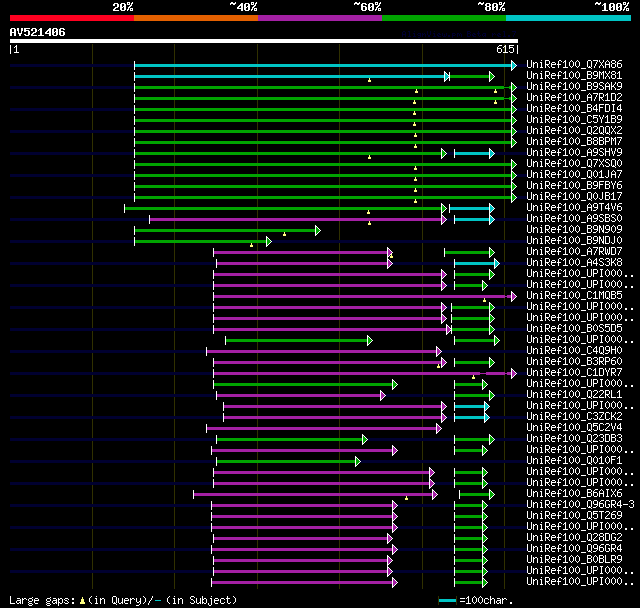Choose the UniRef100_C1DYR7 entry label

[574, 373]
